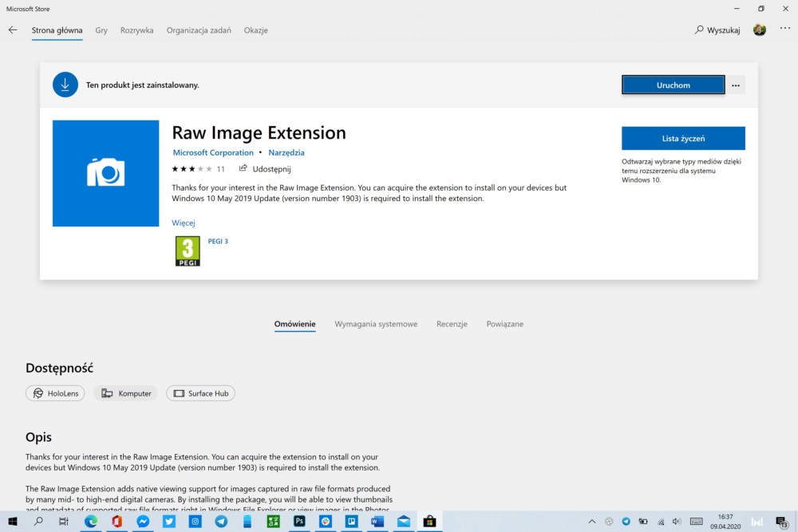Viewport: 798px width, 532px height.
Task: Go back with the arrow icon
Action: coord(13,30)
